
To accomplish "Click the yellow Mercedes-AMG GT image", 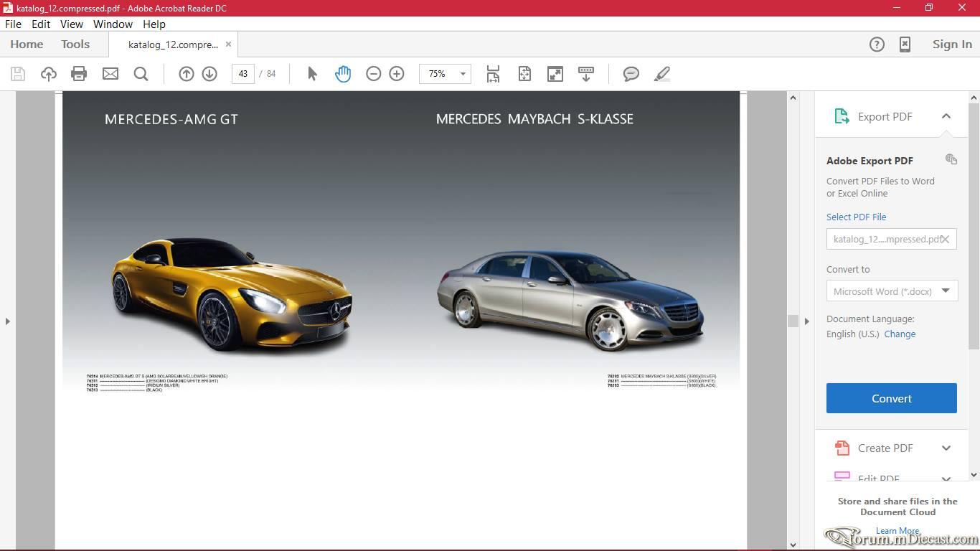I will [232, 294].
